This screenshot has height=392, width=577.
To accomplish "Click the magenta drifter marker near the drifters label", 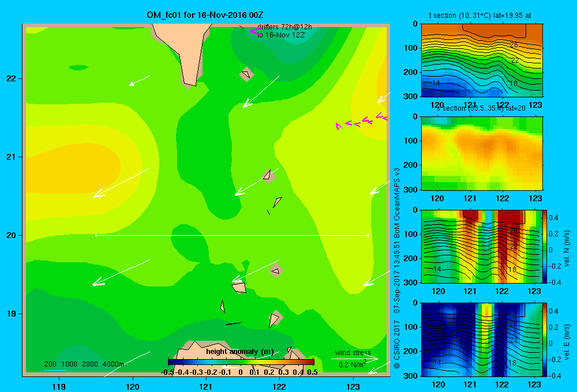I will 254,32.
